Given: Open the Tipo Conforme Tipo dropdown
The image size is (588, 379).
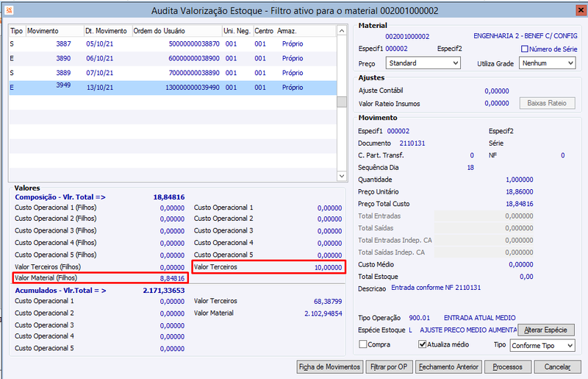Looking at the screenshot, I should [542, 345].
